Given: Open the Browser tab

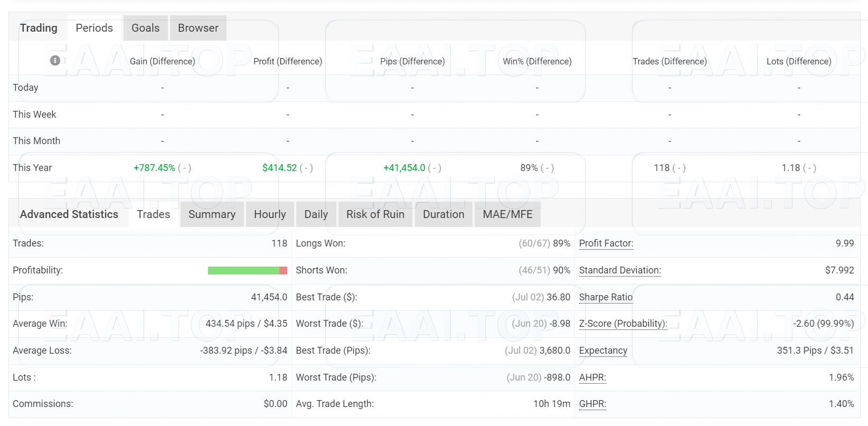Looking at the screenshot, I should pos(198,28).
